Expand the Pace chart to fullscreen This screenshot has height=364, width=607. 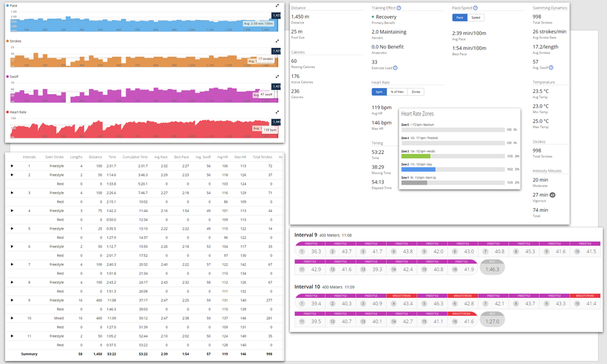[277, 6]
